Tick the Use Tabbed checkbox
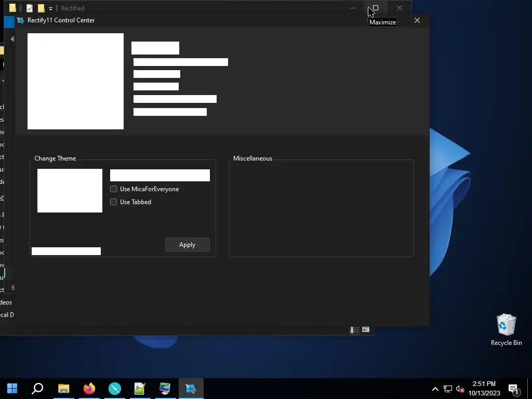This screenshot has height=399, width=532. (113, 202)
